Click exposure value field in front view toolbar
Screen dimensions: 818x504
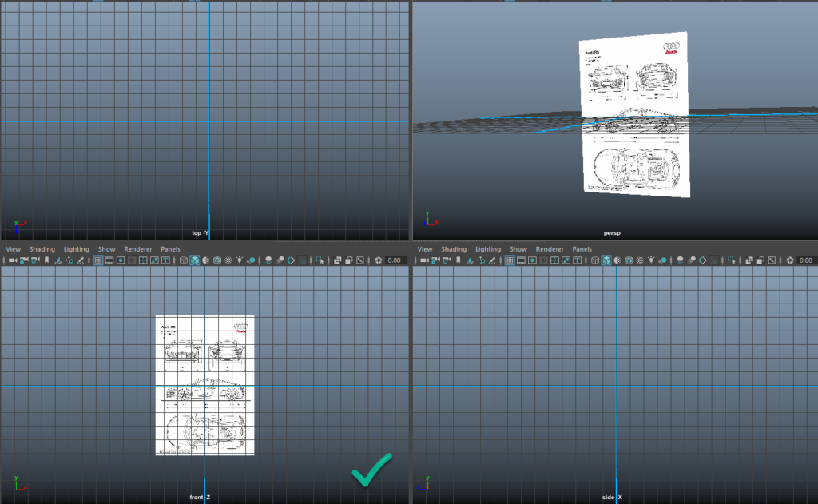(x=396, y=260)
